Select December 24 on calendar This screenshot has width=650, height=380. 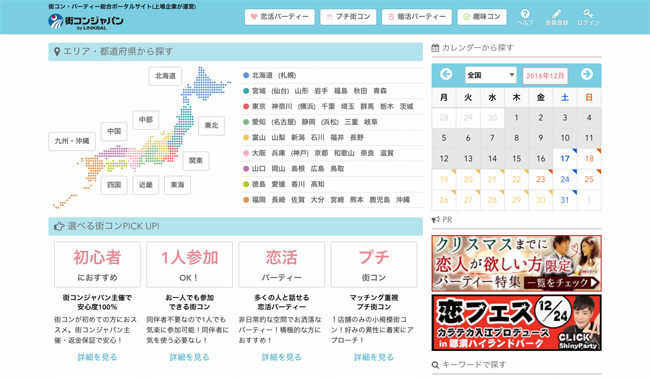565,179
